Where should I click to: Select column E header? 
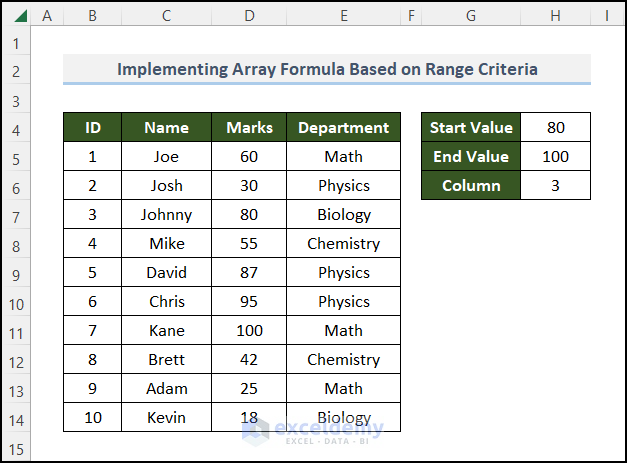click(343, 16)
